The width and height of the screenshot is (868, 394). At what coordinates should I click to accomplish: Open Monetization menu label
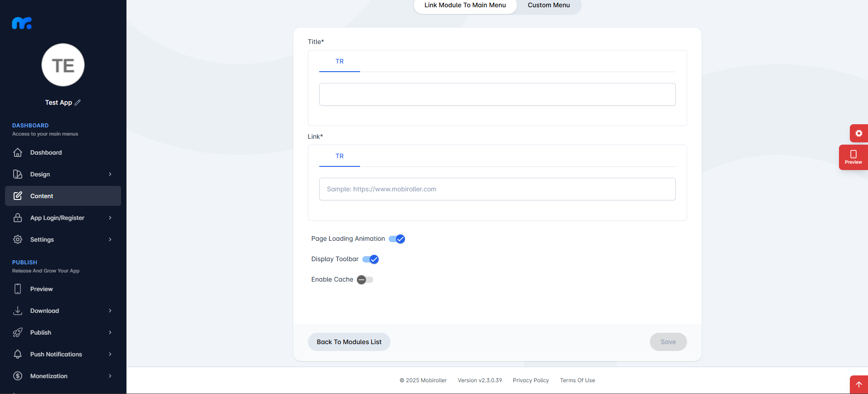(x=49, y=376)
